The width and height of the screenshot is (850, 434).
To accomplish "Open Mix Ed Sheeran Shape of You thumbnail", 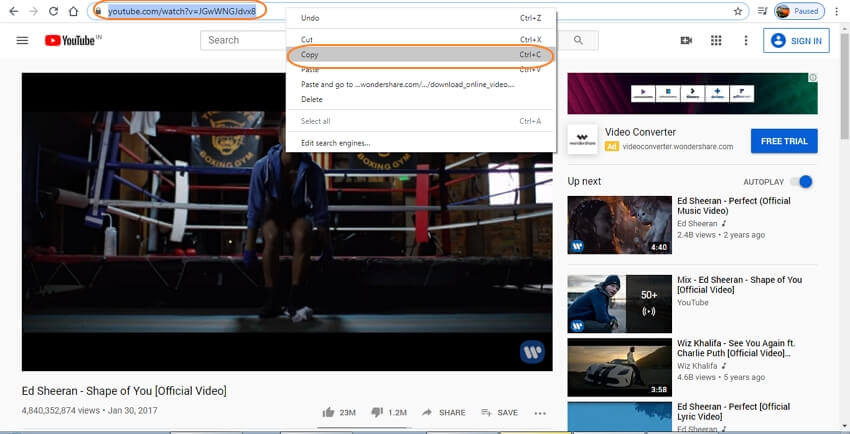I will 620,304.
